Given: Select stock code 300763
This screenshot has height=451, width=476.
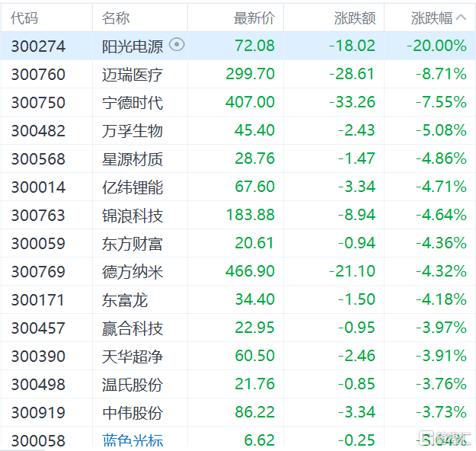Looking at the screenshot, I should (38, 216).
